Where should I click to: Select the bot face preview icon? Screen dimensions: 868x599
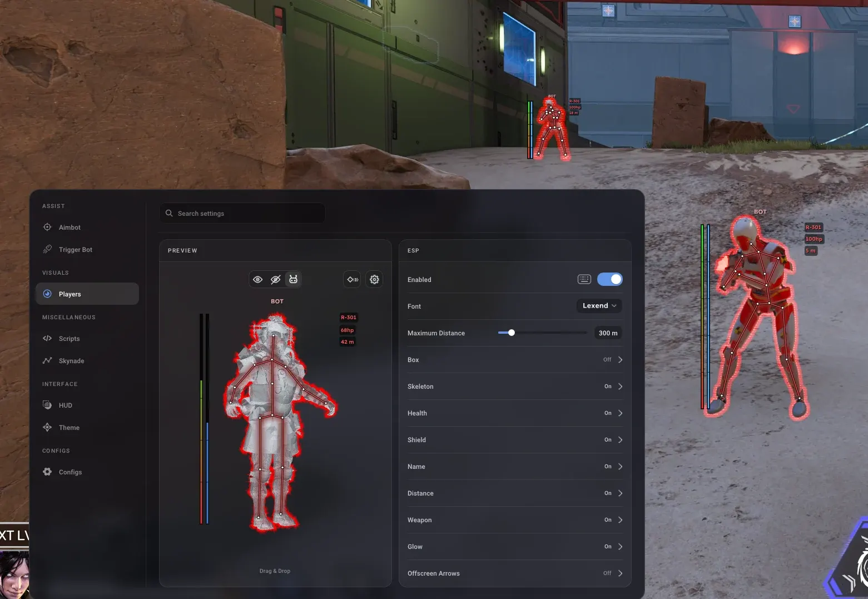[x=293, y=279]
